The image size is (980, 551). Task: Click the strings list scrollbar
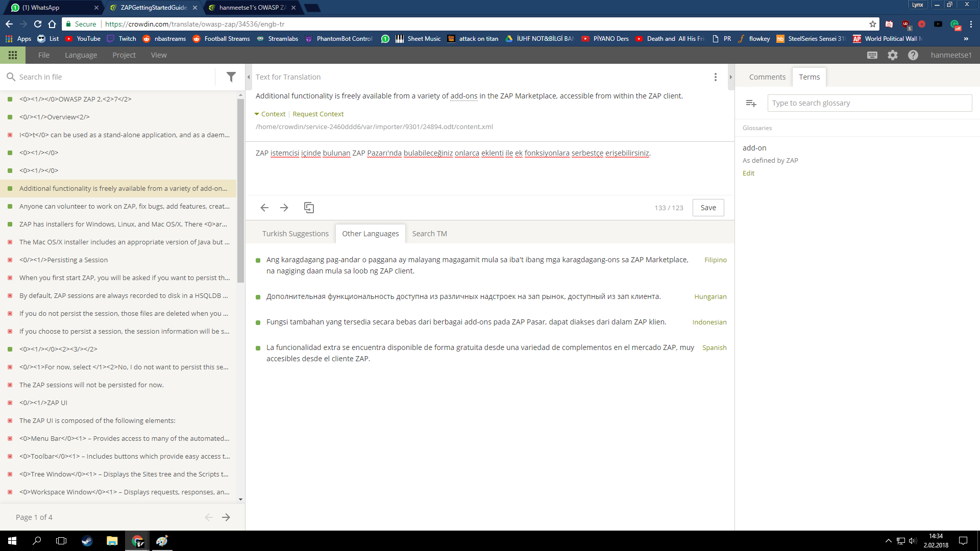click(240, 191)
